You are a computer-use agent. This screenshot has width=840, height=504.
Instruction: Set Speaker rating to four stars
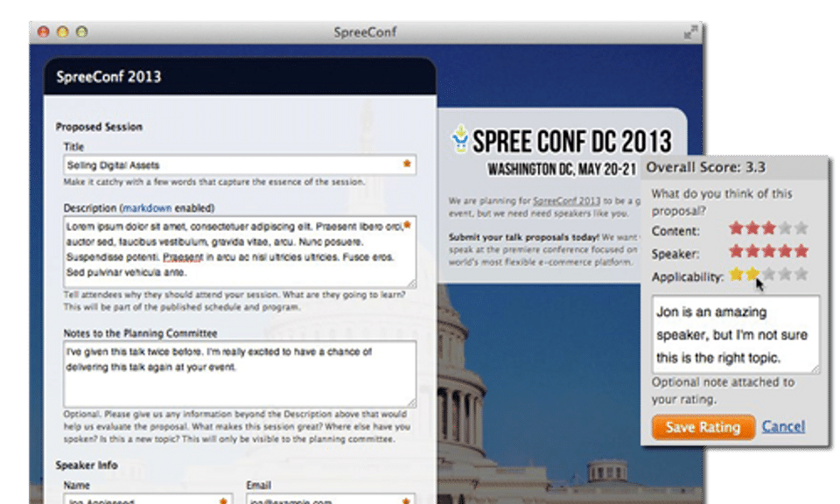[786, 251]
